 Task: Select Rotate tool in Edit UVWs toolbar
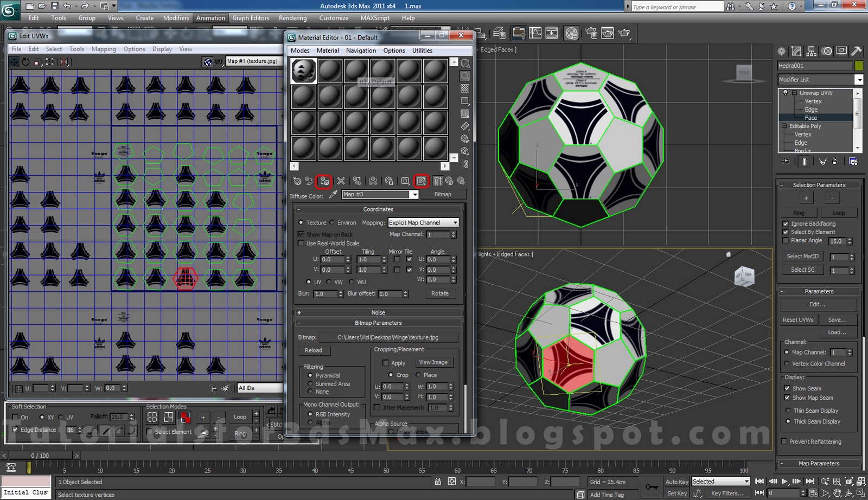point(25,62)
